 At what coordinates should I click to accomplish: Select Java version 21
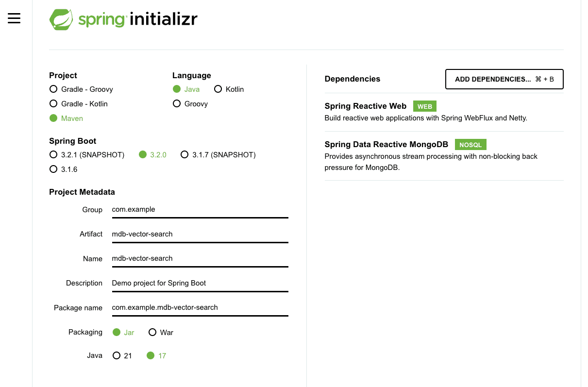pyautogui.click(x=117, y=356)
